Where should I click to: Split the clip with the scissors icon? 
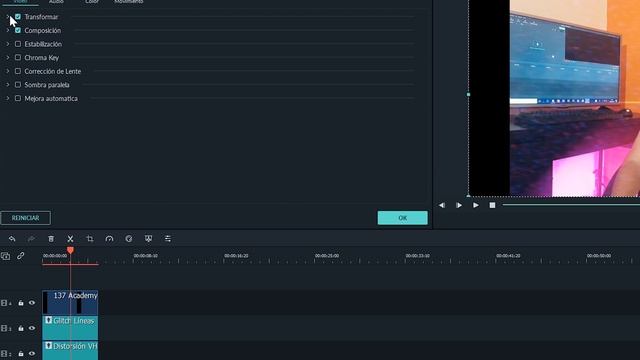coord(70,239)
